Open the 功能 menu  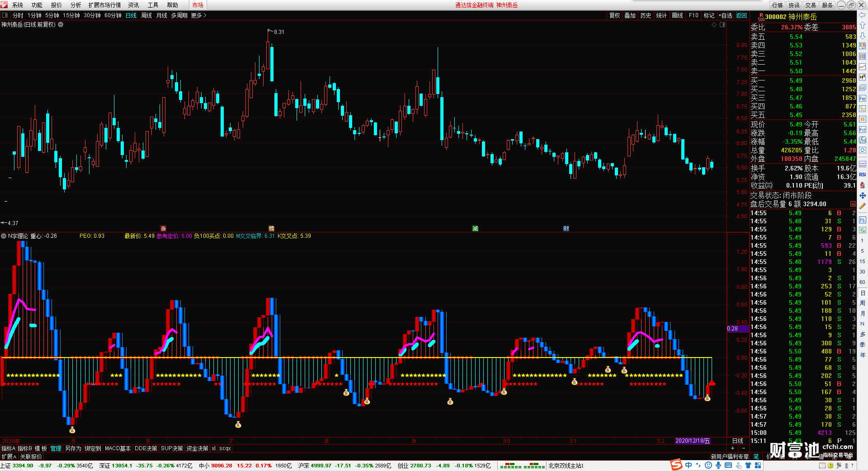(37, 5)
